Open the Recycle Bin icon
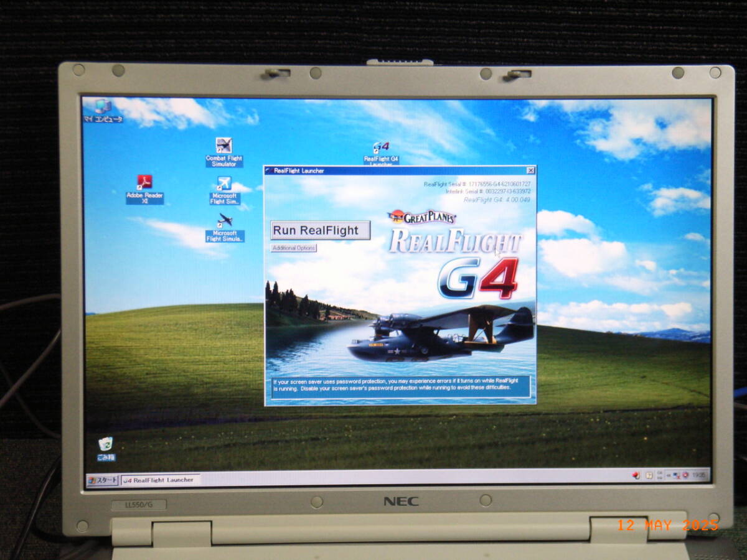Viewport: 747px width, 560px height. [x=106, y=449]
